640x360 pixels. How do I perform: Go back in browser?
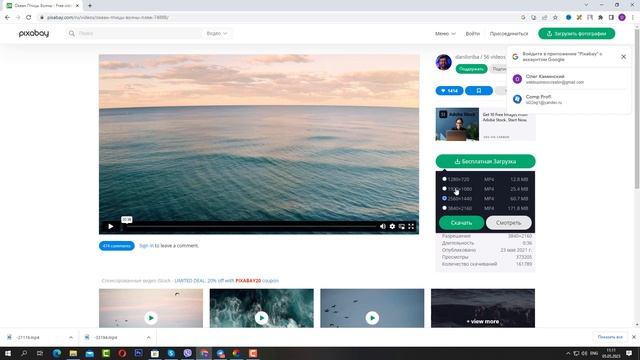7,18
